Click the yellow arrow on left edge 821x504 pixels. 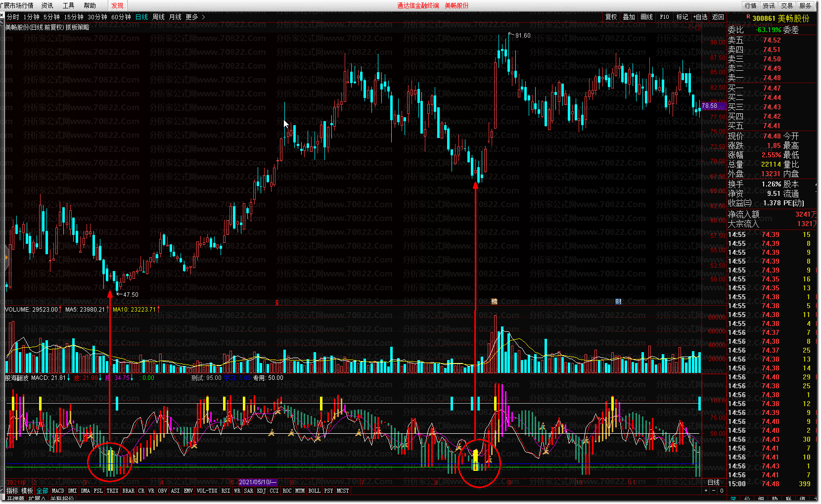[x=6, y=258]
